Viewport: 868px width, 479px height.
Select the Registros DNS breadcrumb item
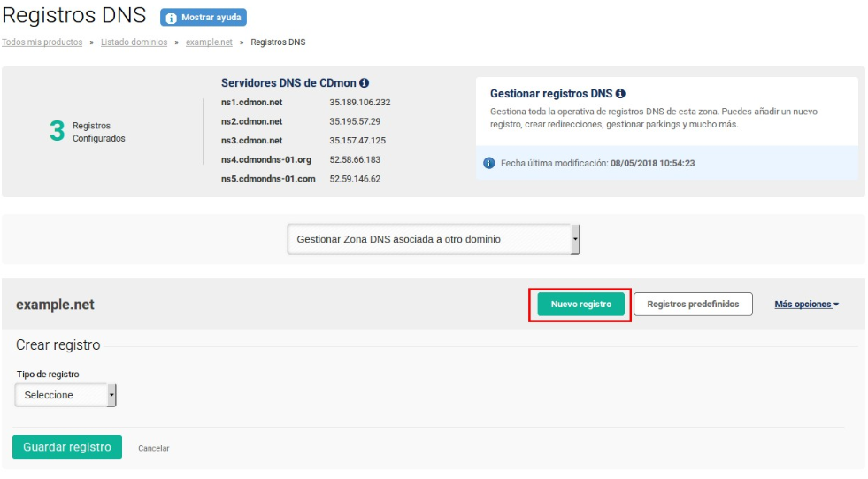[278, 42]
